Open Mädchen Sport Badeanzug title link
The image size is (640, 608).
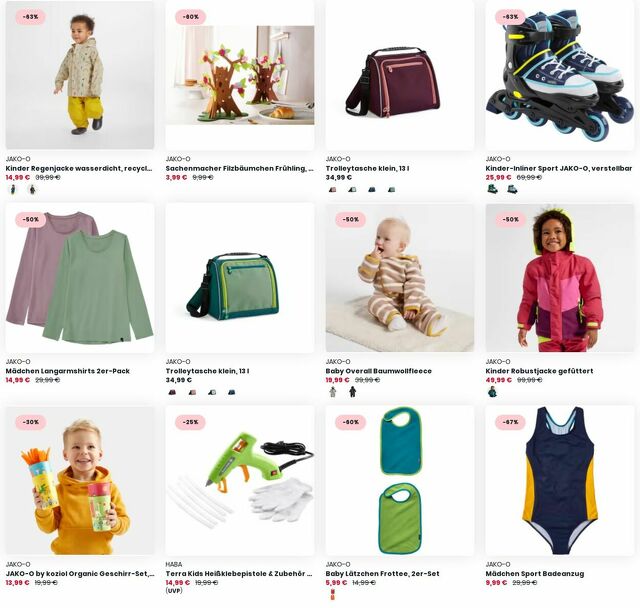[535, 573]
